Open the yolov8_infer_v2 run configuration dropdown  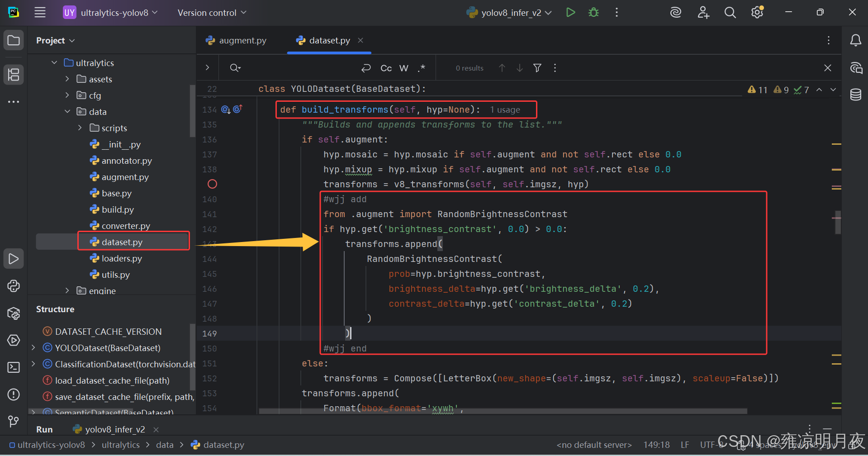pyautogui.click(x=509, y=13)
